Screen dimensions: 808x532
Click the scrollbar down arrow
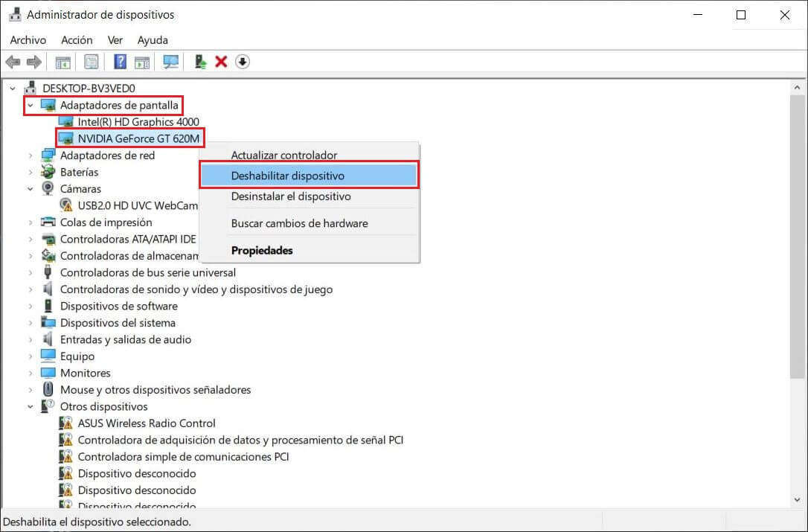pos(797,499)
